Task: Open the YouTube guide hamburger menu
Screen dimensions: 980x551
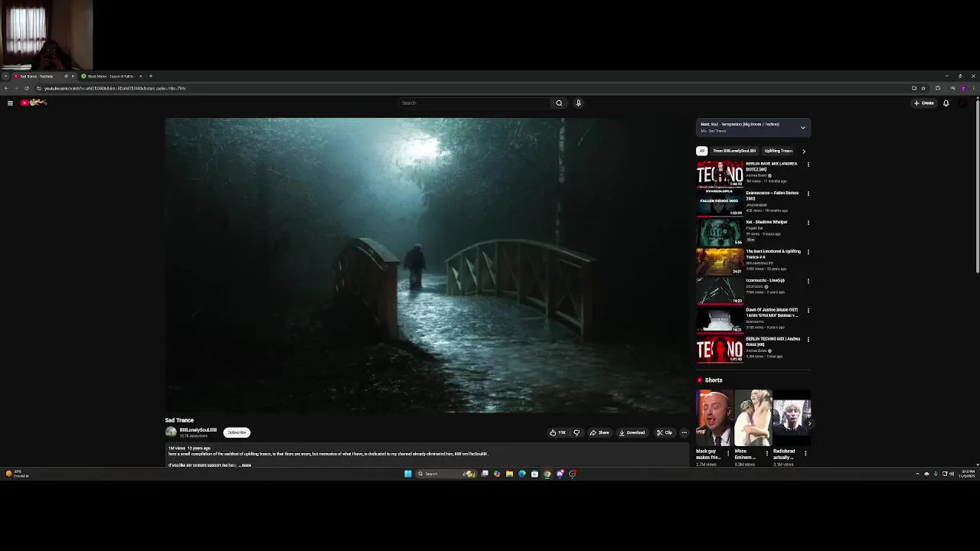Action: [x=10, y=103]
